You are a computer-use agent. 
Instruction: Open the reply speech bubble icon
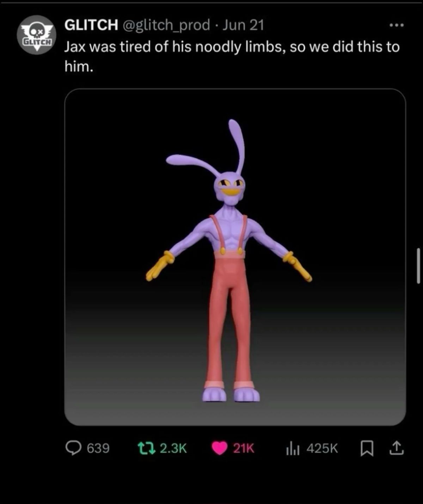tap(74, 448)
